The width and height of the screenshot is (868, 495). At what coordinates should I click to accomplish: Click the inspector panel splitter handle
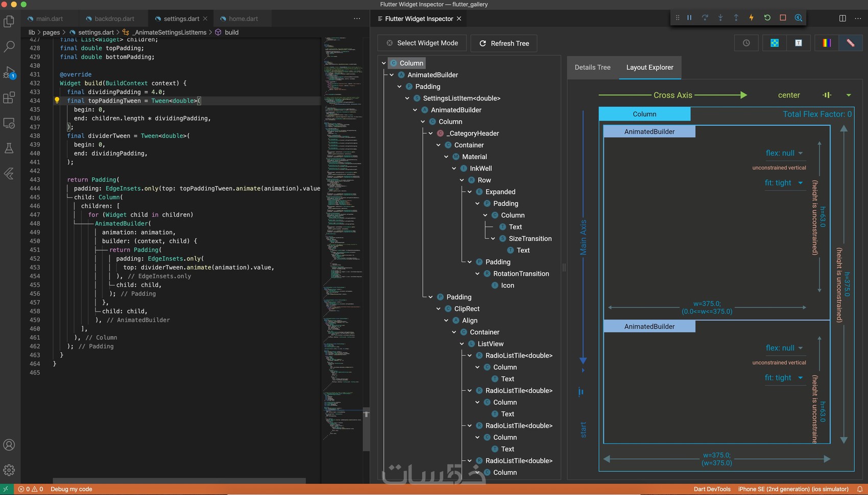point(564,267)
